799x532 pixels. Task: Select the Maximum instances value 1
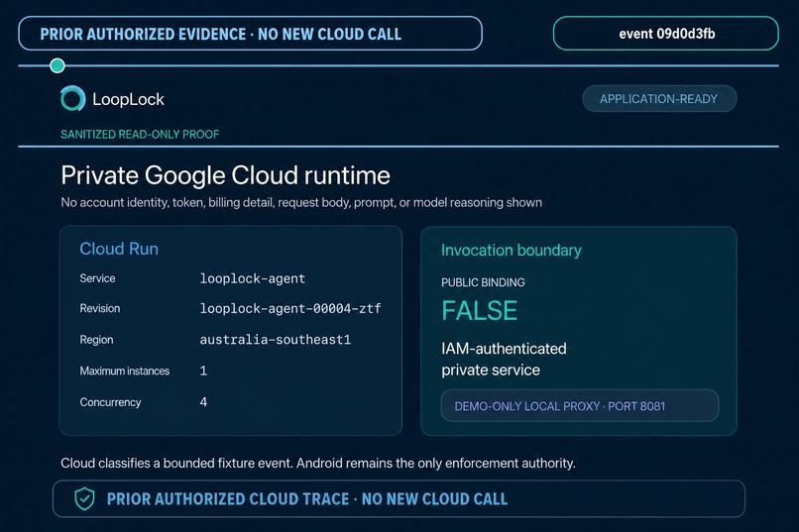(x=203, y=371)
